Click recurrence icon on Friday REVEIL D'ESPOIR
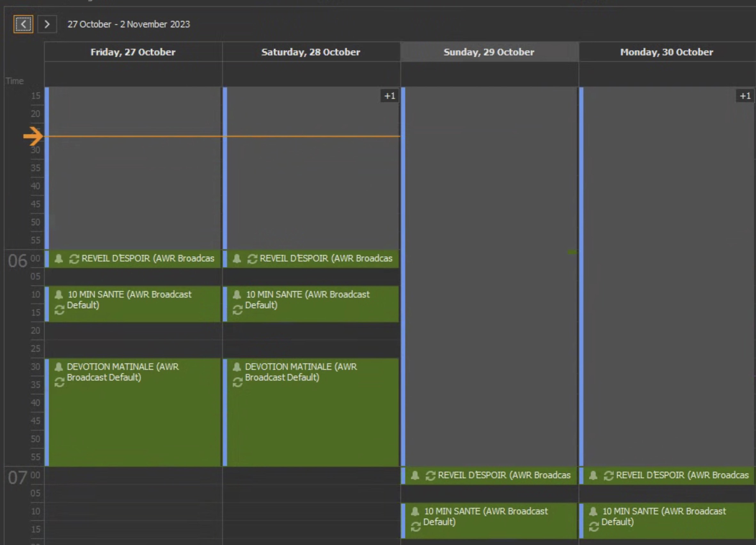The image size is (756, 545). (74, 259)
